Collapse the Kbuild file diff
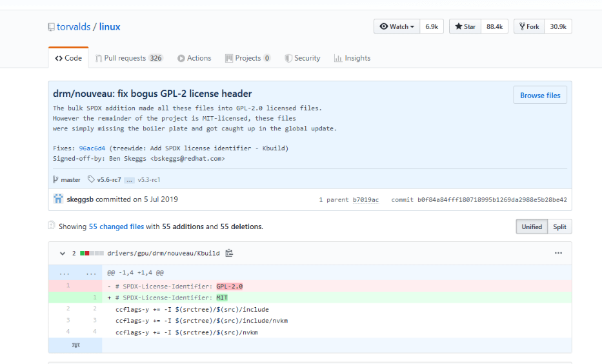 [62, 254]
